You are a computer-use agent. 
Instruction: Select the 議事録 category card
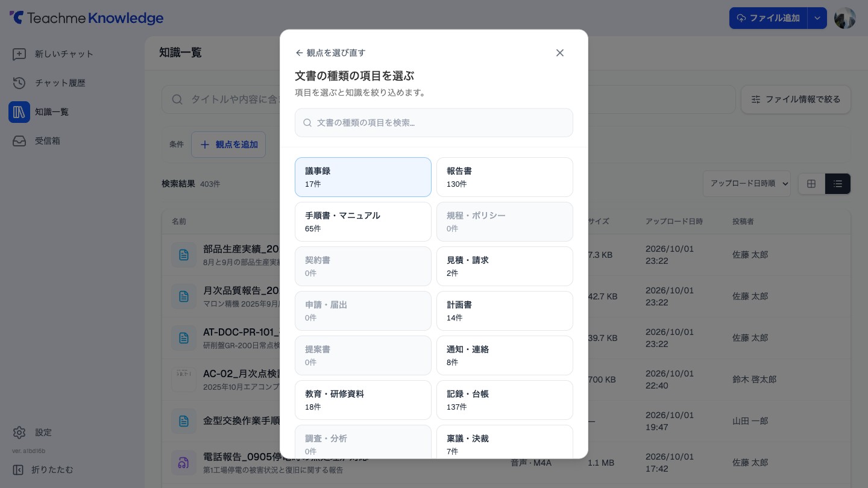pos(363,177)
